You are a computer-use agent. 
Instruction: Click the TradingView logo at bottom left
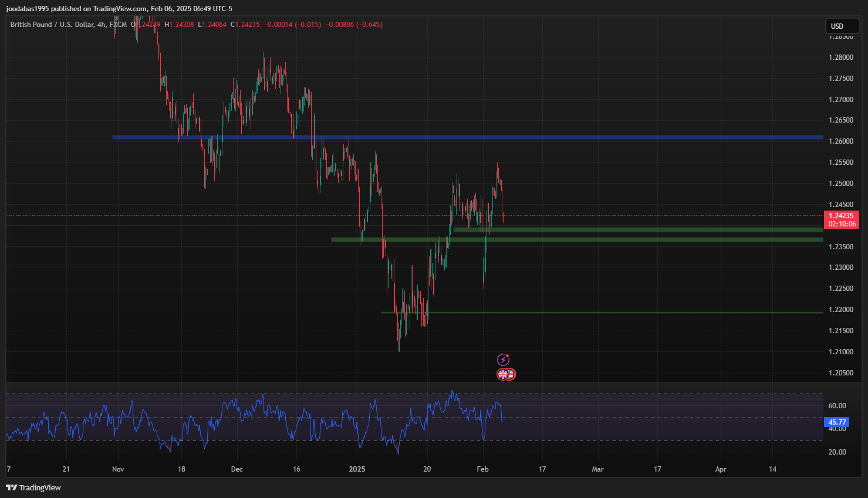(33, 487)
